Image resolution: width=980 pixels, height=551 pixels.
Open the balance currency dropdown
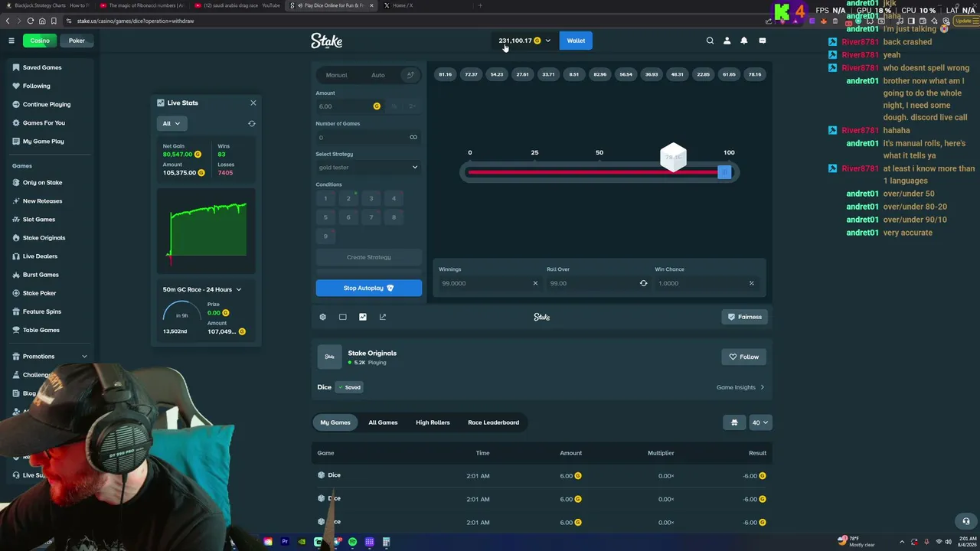click(x=524, y=41)
